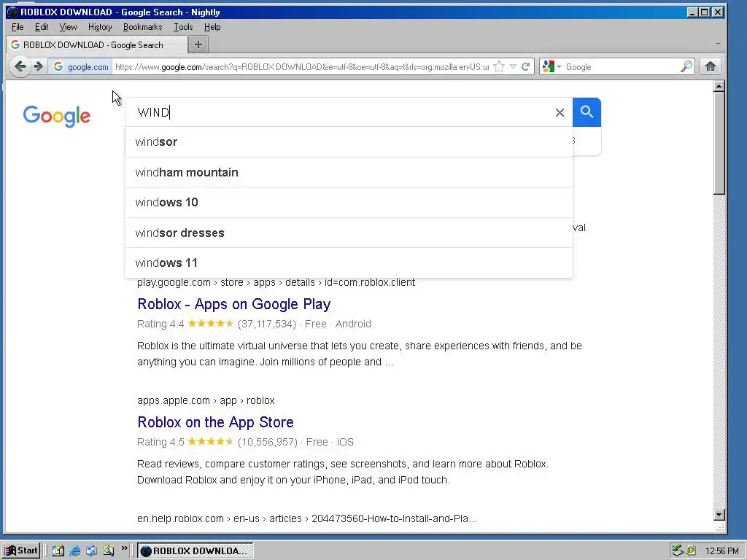
Task: Click the play.google.com breadcrumb URL
Action: coord(276,282)
